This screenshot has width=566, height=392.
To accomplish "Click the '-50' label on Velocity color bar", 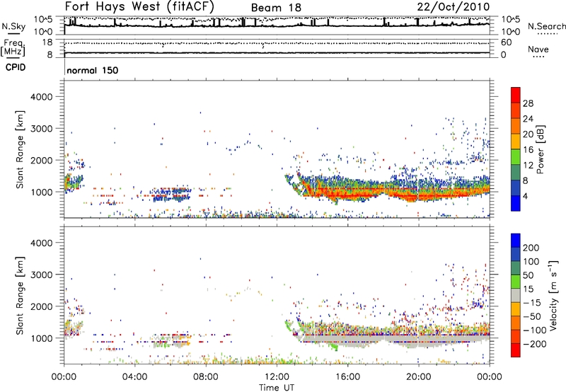I will pyautogui.click(x=532, y=316).
